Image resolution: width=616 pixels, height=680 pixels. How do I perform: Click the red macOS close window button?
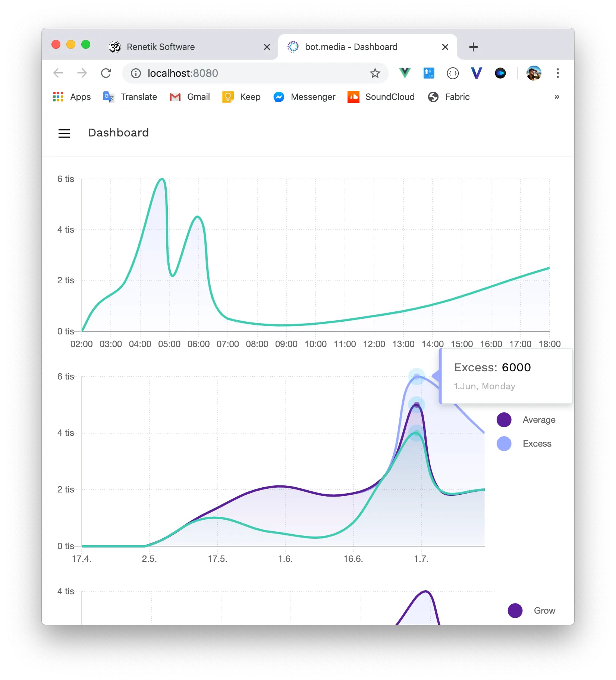click(56, 45)
